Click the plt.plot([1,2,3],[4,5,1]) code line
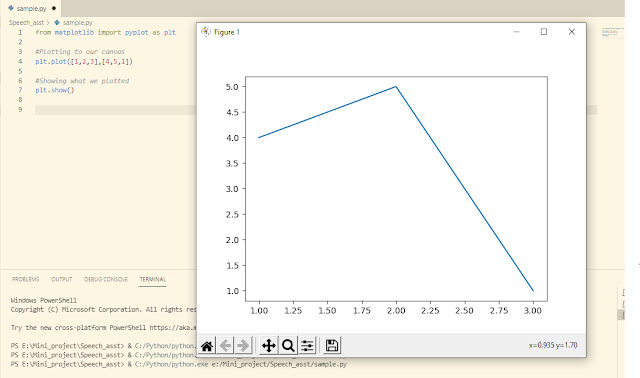The width and height of the screenshot is (640, 378). pos(84,62)
